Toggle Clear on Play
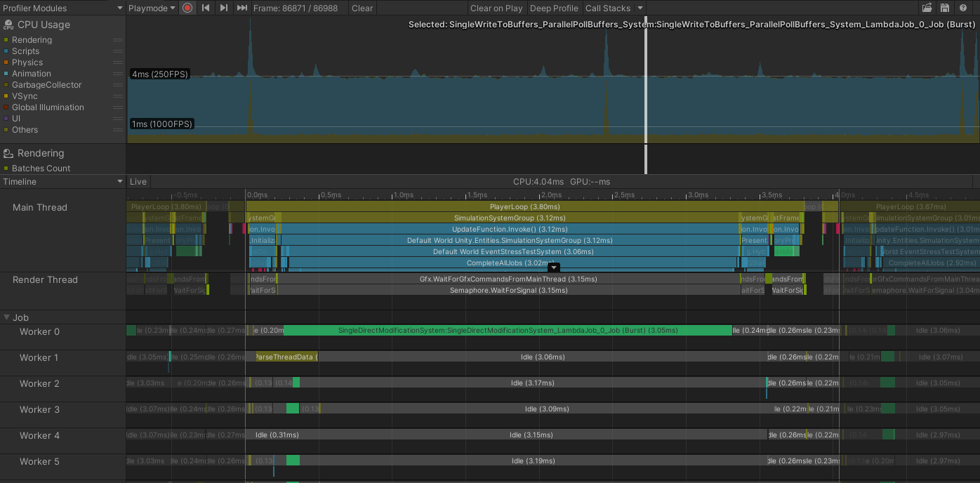Viewport: 980px width, 483px height. pyautogui.click(x=496, y=8)
